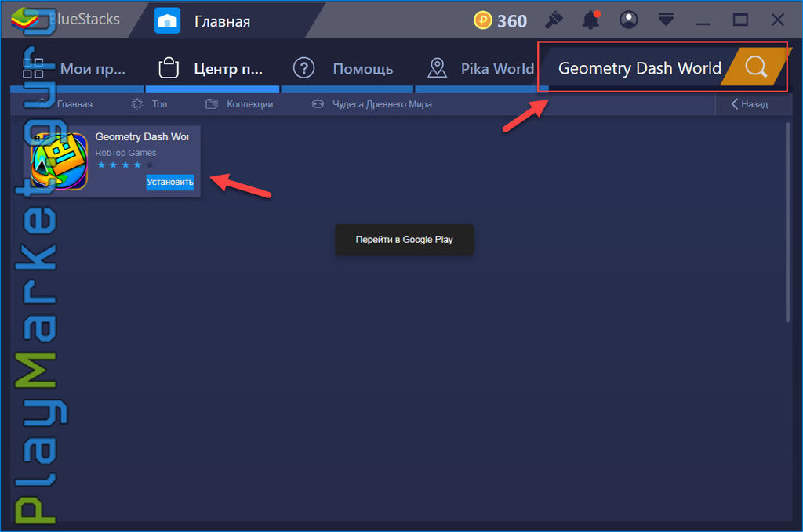
Task: Maximize the BlueStacks window
Action: [x=740, y=20]
